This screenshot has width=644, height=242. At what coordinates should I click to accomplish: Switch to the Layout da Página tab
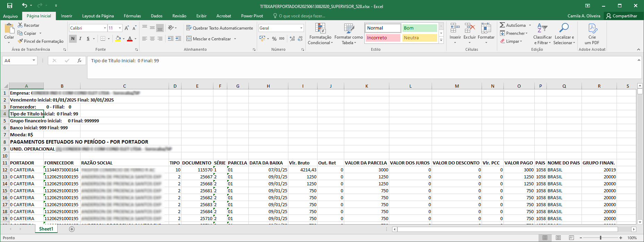point(98,16)
